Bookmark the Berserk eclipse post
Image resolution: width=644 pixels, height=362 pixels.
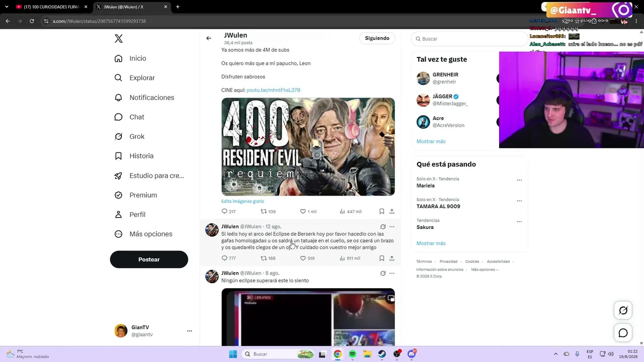[x=382, y=258]
